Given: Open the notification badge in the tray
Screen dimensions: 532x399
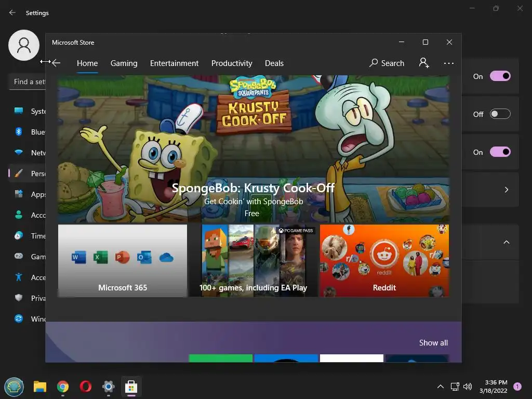Looking at the screenshot, I should tap(517, 386).
